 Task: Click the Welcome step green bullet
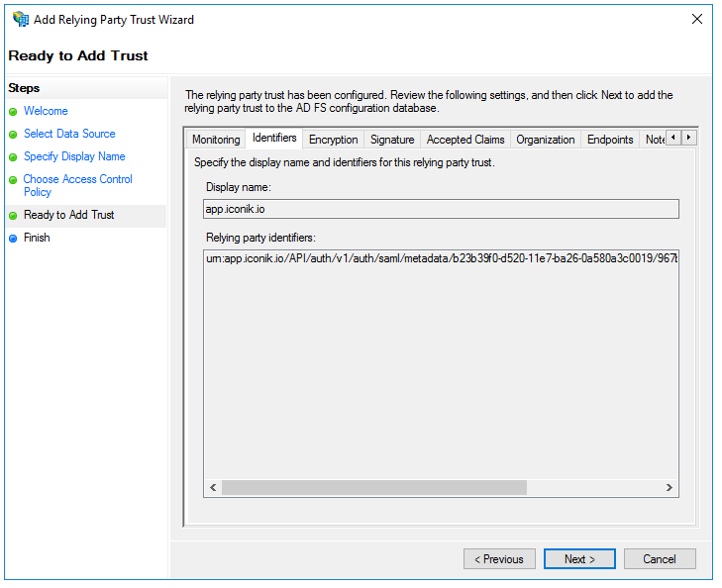click(x=13, y=112)
